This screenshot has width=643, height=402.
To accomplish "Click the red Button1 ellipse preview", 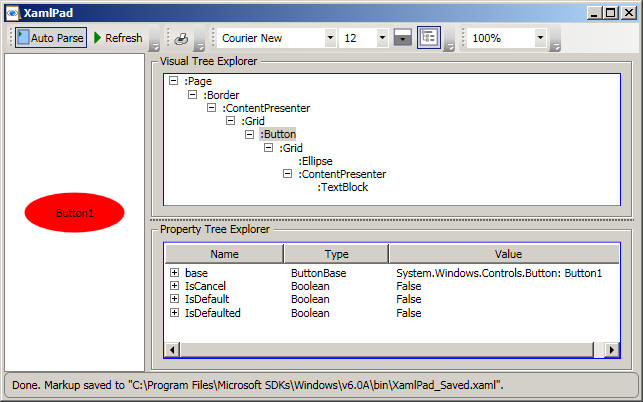I will 74,213.
